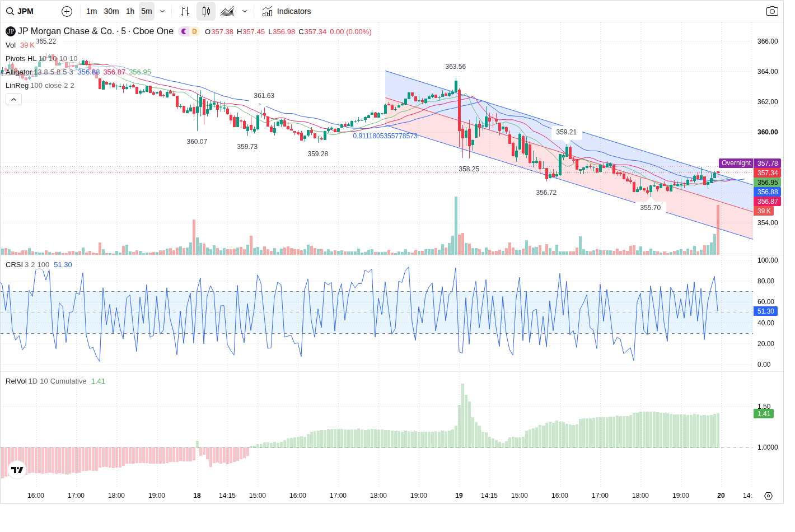Click the LinReg Pearson value 0.9111805355778573
795x532 pixels.
click(x=385, y=136)
